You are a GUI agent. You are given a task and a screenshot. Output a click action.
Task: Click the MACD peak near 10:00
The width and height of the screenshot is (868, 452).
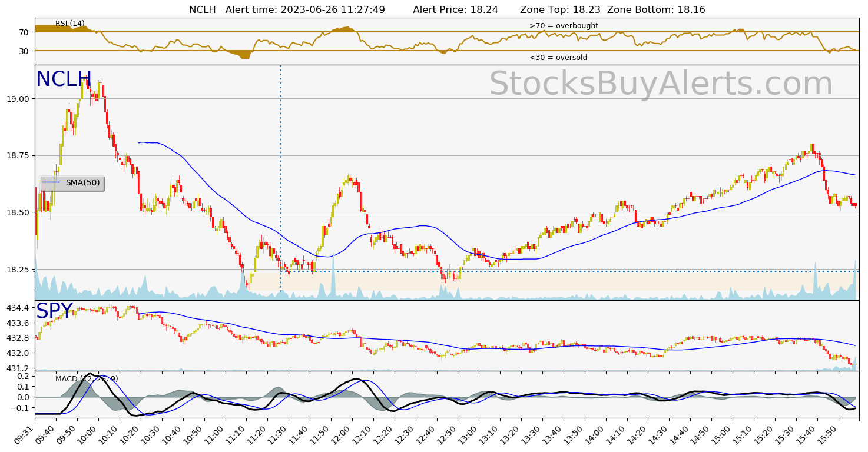tap(90, 374)
